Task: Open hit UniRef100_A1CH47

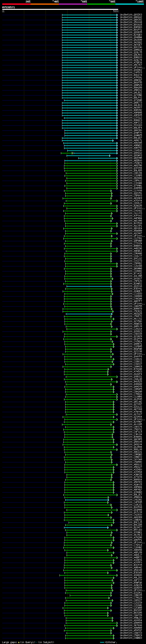Action: coord(131,233)
